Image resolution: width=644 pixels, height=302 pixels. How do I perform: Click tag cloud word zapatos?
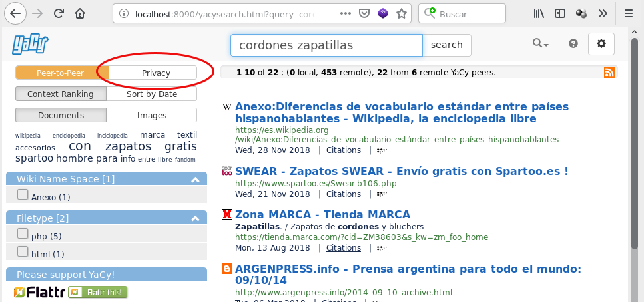click(128, 146)
